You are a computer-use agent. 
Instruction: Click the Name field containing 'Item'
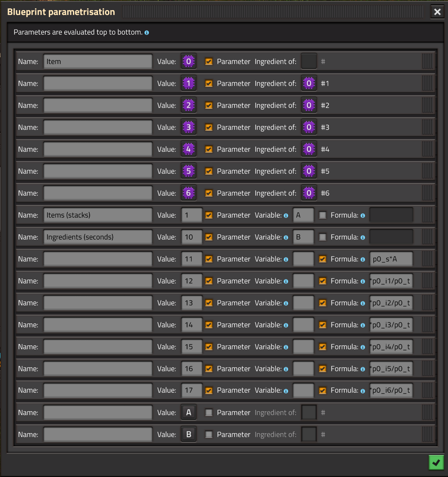tap(98, 61)
